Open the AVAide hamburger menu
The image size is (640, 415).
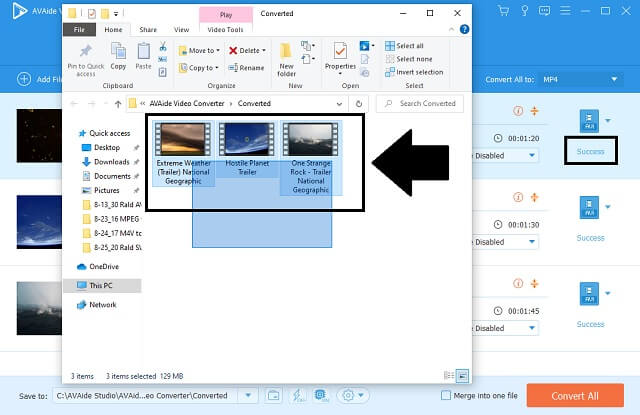[x=565, y=11]
